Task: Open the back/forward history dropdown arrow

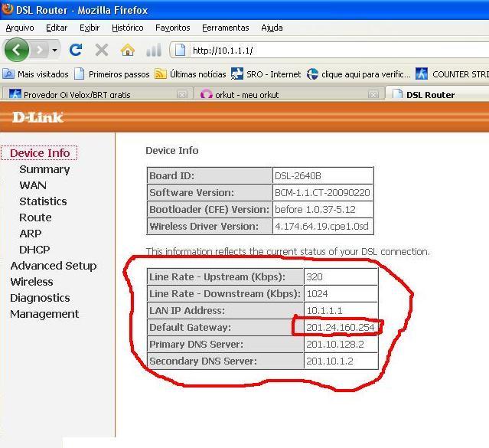Action: [x=54, y=51]
